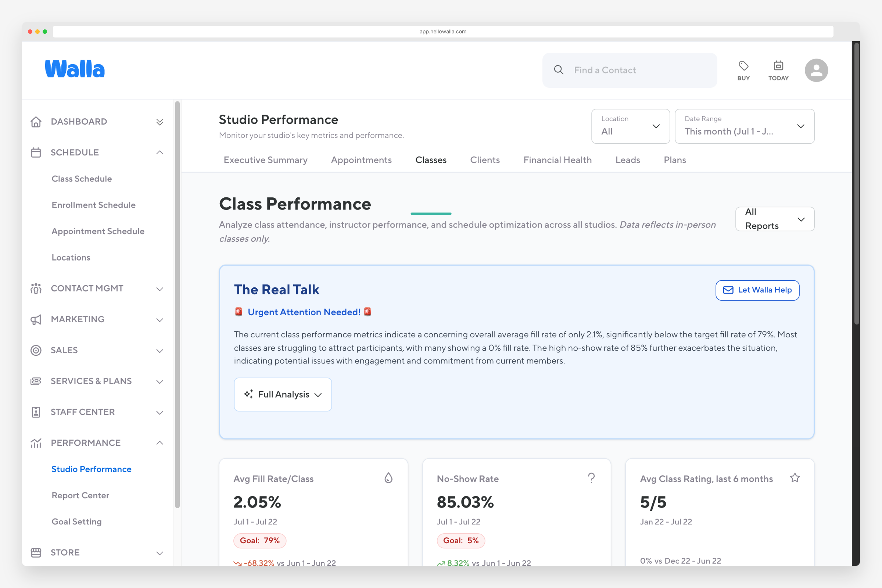The width and height of the screenshot is (882, 588).
Task: Click the Find a Contact search field
Action: click(x=630, y=70)
